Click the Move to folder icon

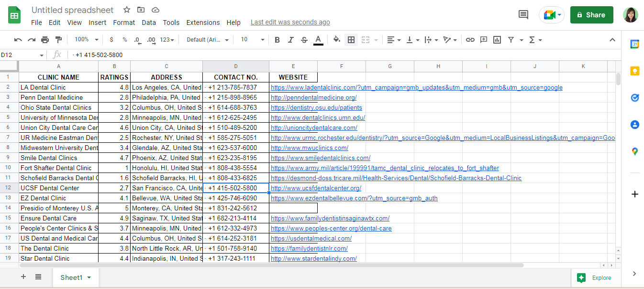pyautogui.click(x=141, y=10)
